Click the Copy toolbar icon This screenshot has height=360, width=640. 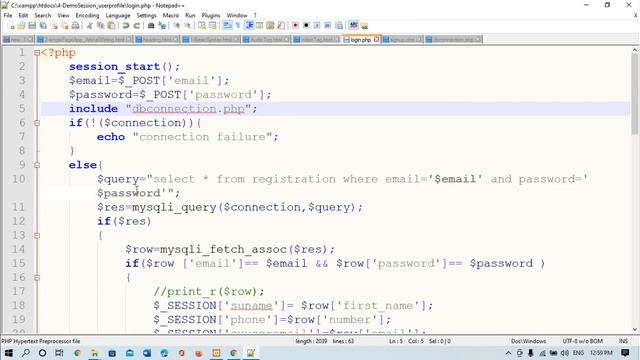click(102, 26)
